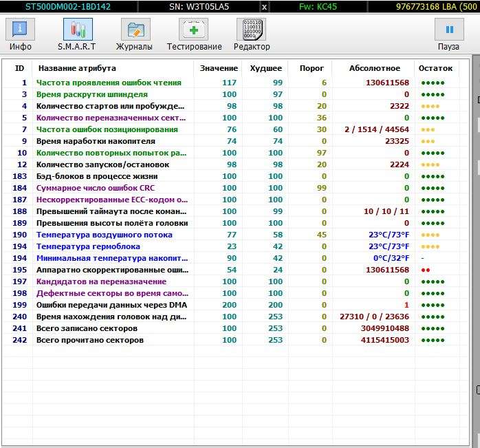Image resolution: width=480 pixels, height=448 pixels.
Task: Sort by the ID column header
Action: point(19,68)
